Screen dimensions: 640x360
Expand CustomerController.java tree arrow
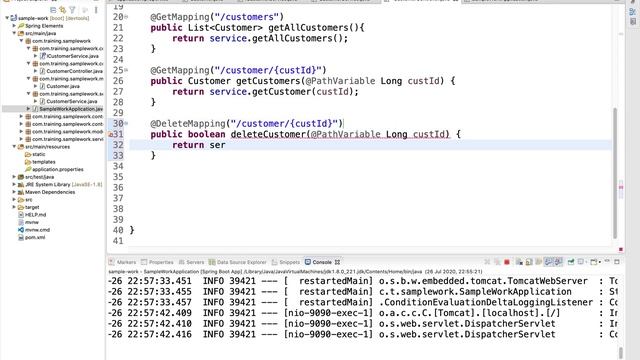point(36,71)
